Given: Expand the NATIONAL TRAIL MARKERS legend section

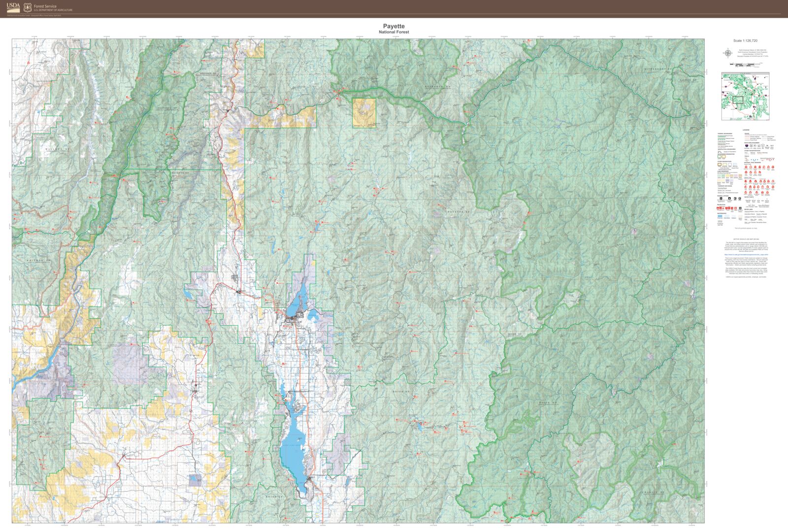Looking at the screenshot, I should click(752, 163).
